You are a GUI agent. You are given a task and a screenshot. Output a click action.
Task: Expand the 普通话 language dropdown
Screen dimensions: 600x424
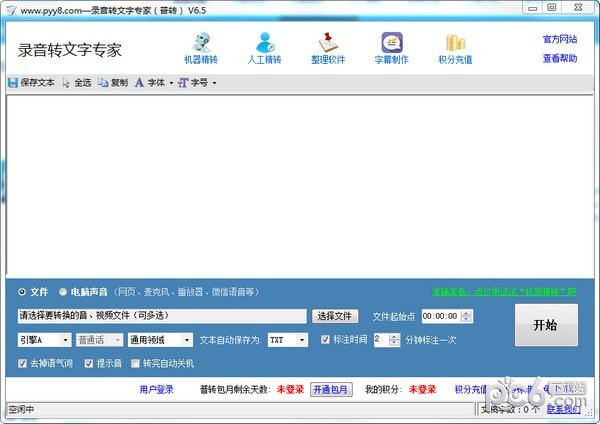coord(117,340)
